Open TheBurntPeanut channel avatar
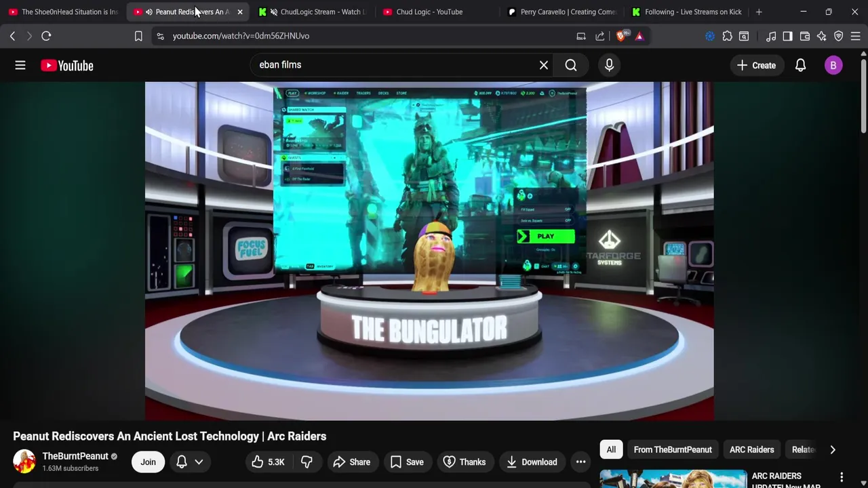This screenshot has height=488, width=868. coord(24,462)
